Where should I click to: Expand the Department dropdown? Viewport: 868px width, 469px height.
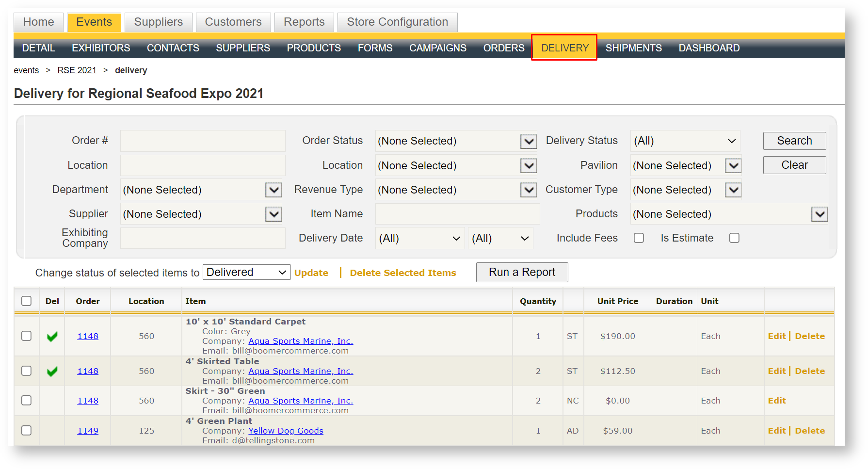[x=273, y=190]
